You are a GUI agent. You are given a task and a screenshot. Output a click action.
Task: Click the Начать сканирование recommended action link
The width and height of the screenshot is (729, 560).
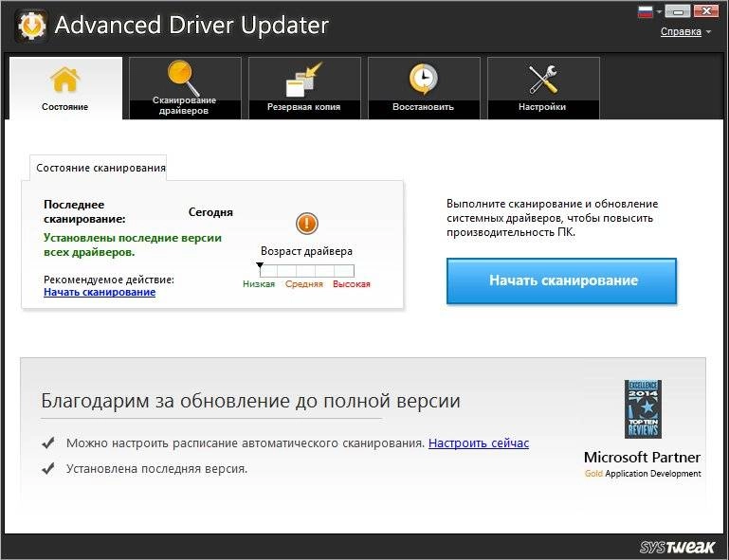[x=100, y=292]
